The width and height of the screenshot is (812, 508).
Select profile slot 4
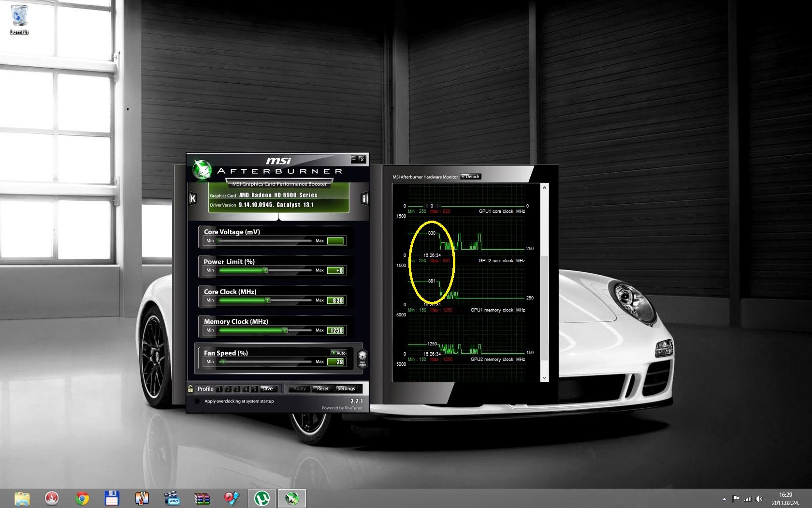(246, 389)
